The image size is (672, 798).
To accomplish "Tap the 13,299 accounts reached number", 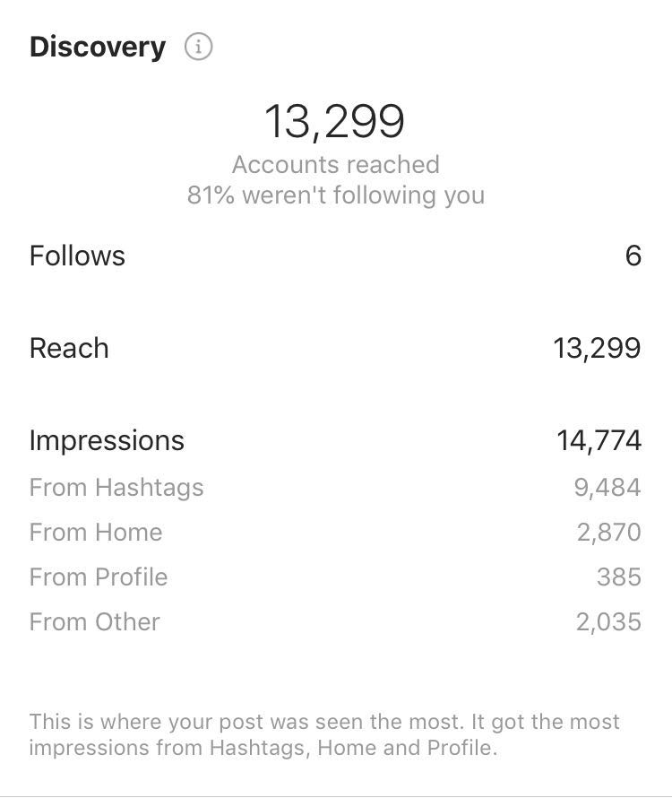I will pos(335,121).
